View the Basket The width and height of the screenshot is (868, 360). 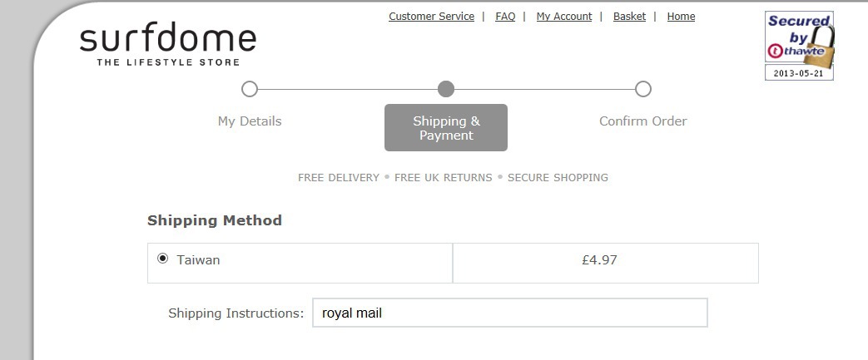[629, 17]
